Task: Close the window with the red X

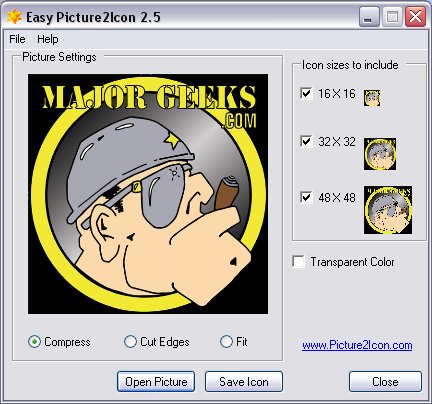Action: point(415,17)
